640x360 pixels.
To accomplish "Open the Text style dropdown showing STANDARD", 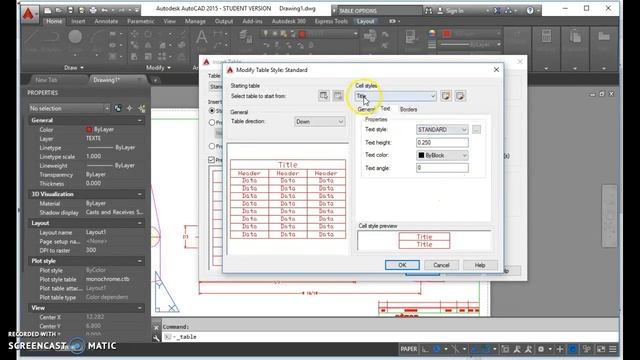I will [442, 129].
